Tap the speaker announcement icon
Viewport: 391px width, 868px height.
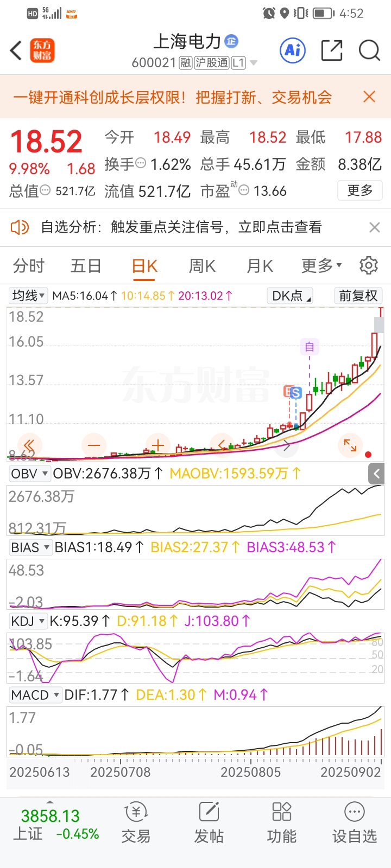pyautogui.click(x=20, y=227)
